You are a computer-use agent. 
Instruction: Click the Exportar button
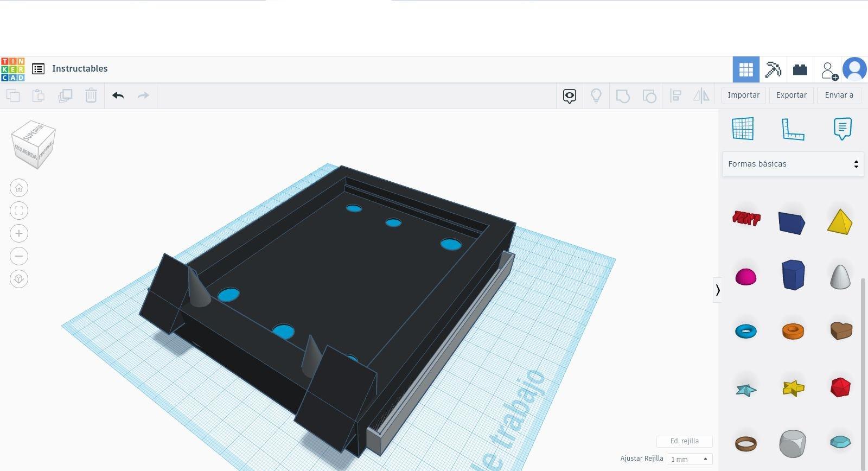[x=792, y=95]
